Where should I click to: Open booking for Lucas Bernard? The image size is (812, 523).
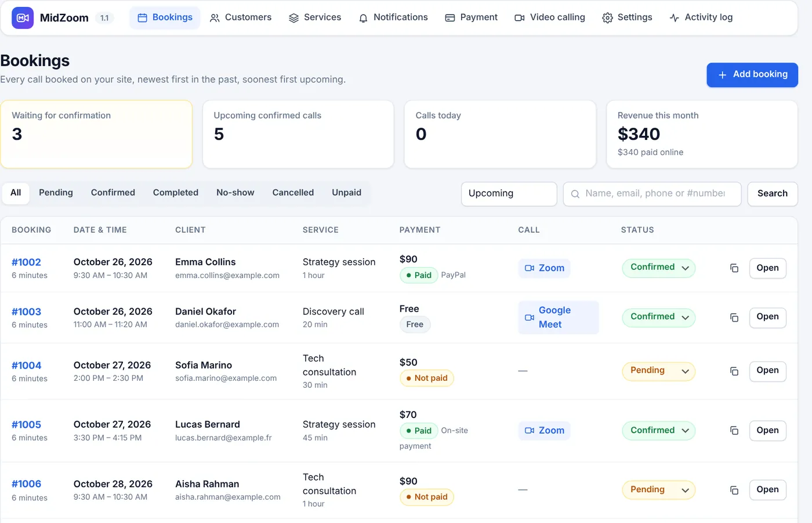tap(767, 431)
